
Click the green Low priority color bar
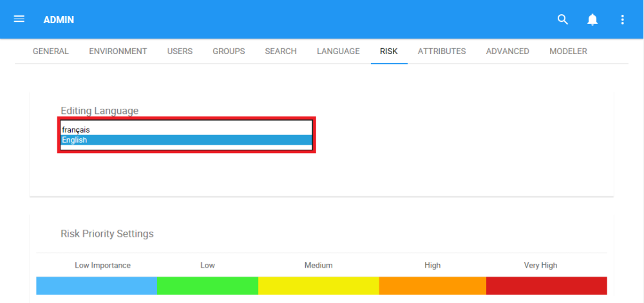coord(208,286)
